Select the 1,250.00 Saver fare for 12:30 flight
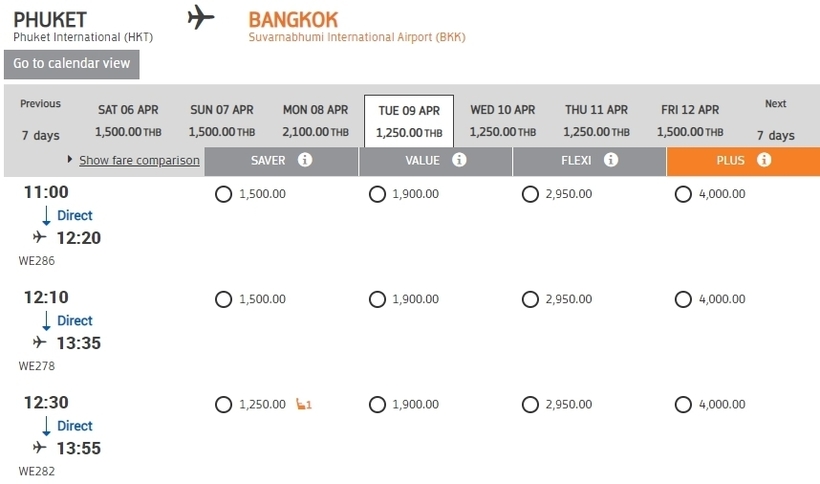The width and height of the screenshot is (820, 484). [x=223, y=405]
